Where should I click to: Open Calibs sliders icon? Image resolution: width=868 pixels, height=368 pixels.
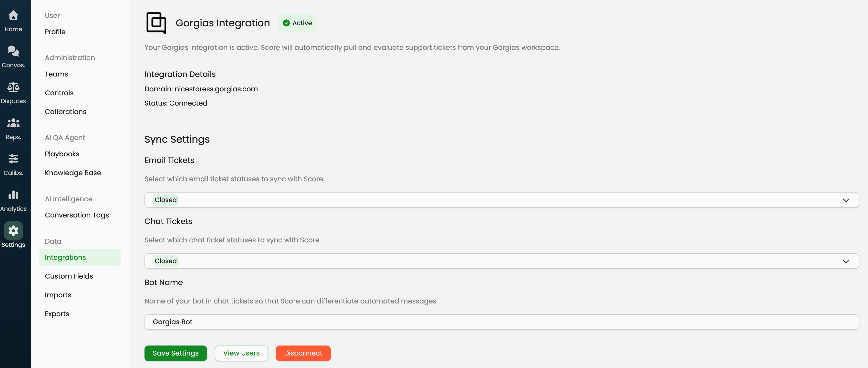coord(13,159)
